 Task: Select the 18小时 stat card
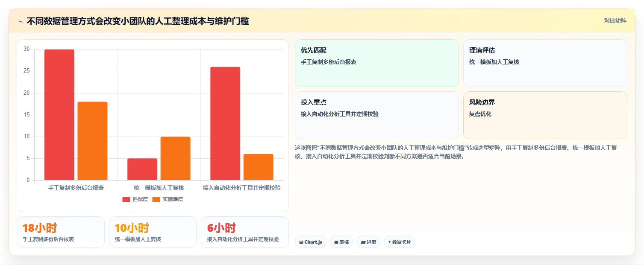(61, 232)
